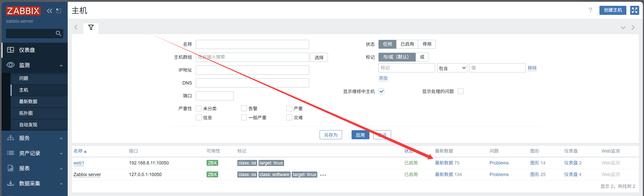Hide sidebar using the dotted-square icon

[x=59, y=11]
